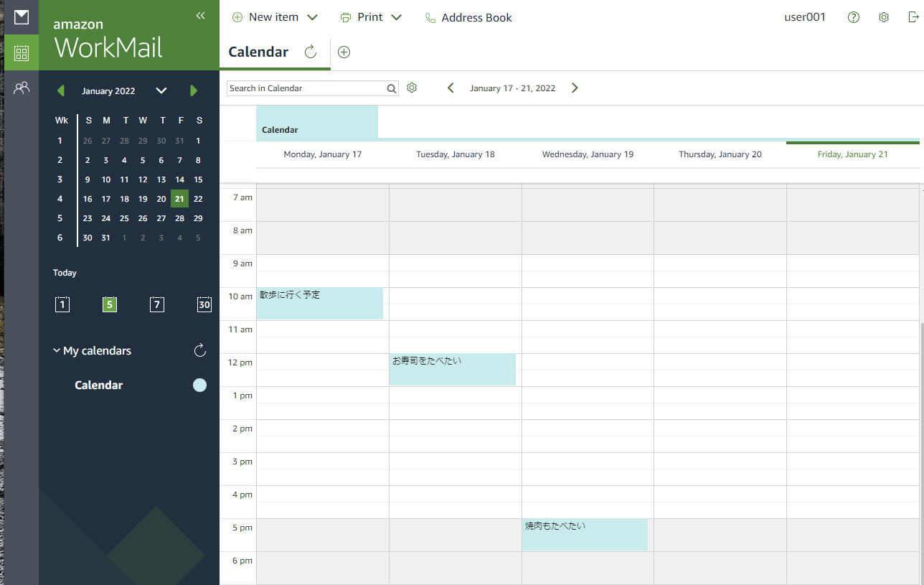Open the Mail section envelope icon

point(22,17)
